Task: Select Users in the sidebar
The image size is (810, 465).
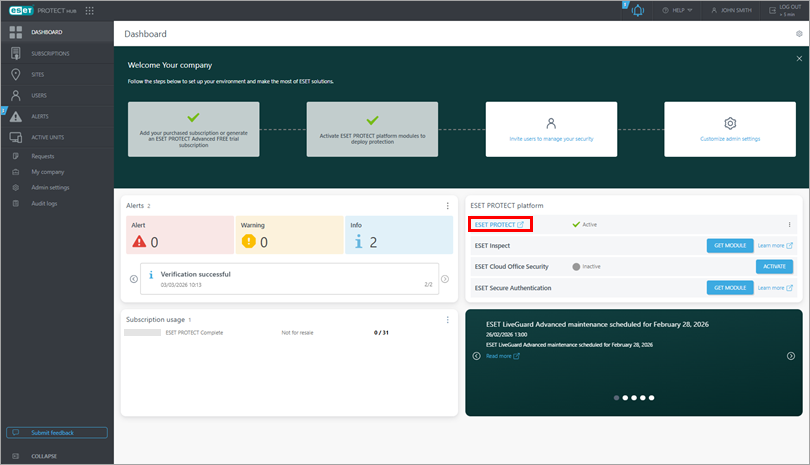Action: tap(39, 95)
